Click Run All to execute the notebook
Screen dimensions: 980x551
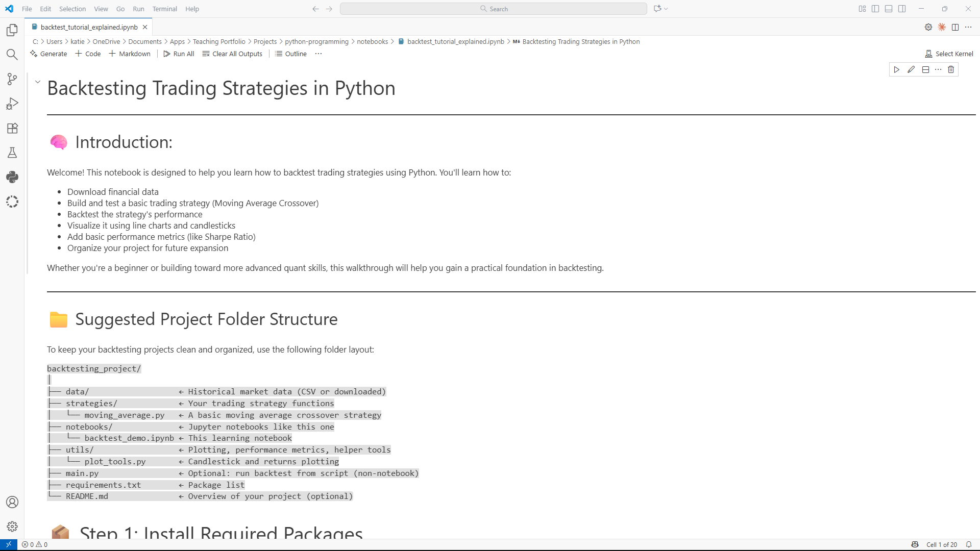click(x=179, y=54)
